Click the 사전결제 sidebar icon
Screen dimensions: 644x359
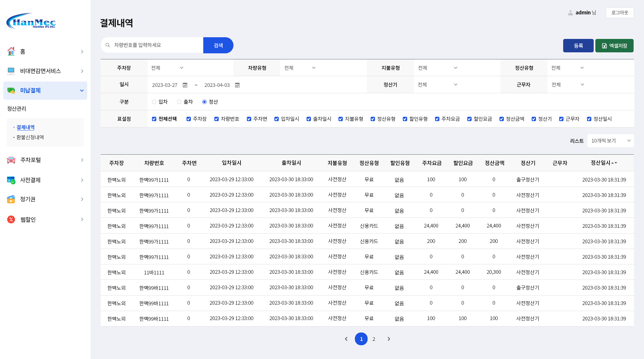click(x=11, y=180)
